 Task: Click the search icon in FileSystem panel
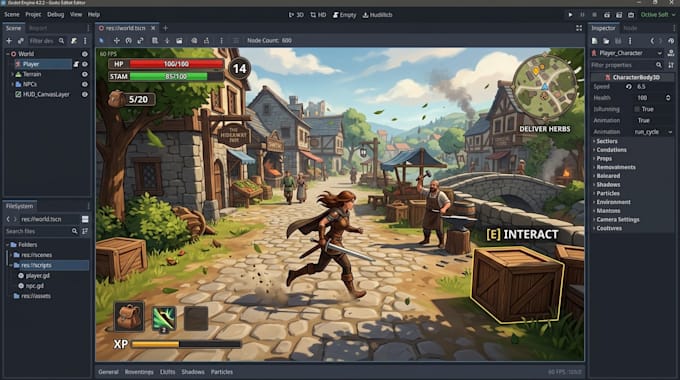tap(75, 231)
